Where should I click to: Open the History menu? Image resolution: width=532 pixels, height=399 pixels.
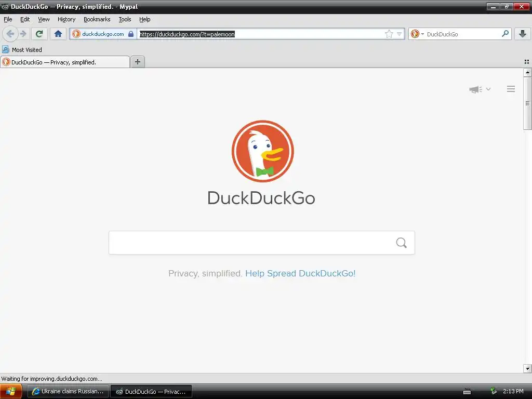click(x=66, y=19)
